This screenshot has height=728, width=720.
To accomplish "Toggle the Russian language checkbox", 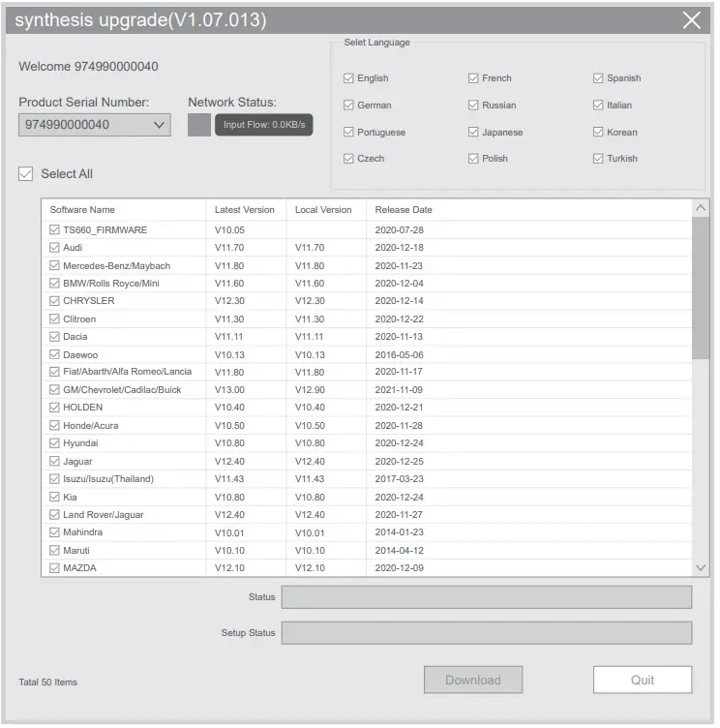I will point(473,106).
